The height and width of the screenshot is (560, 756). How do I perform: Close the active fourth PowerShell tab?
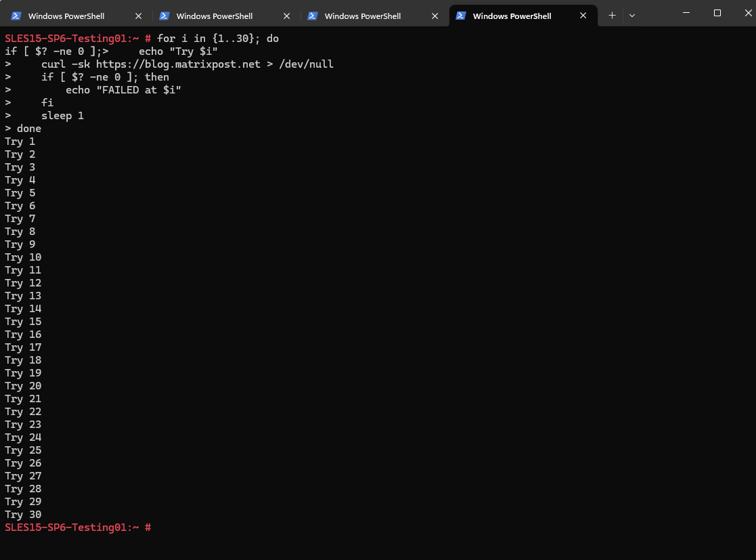(x=583, y=16)
